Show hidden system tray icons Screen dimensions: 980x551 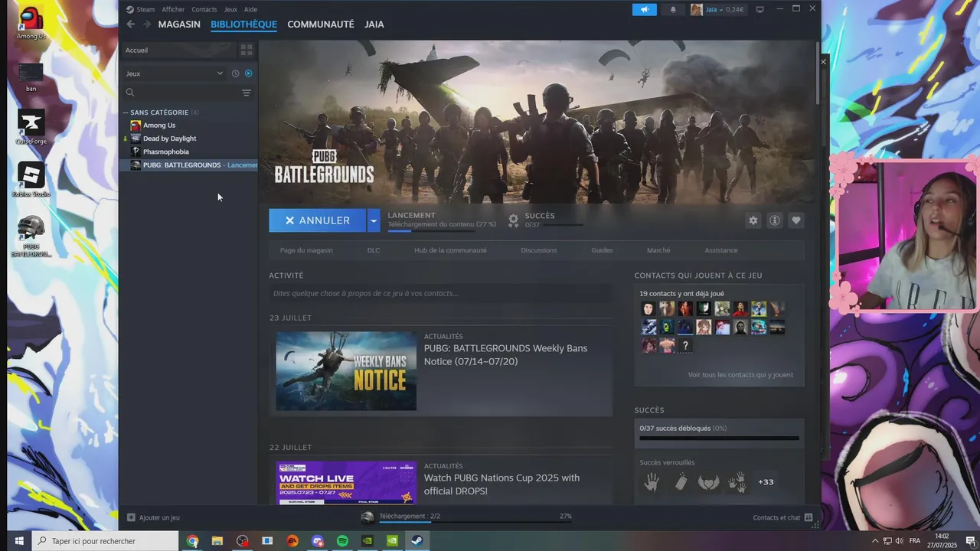875,541
